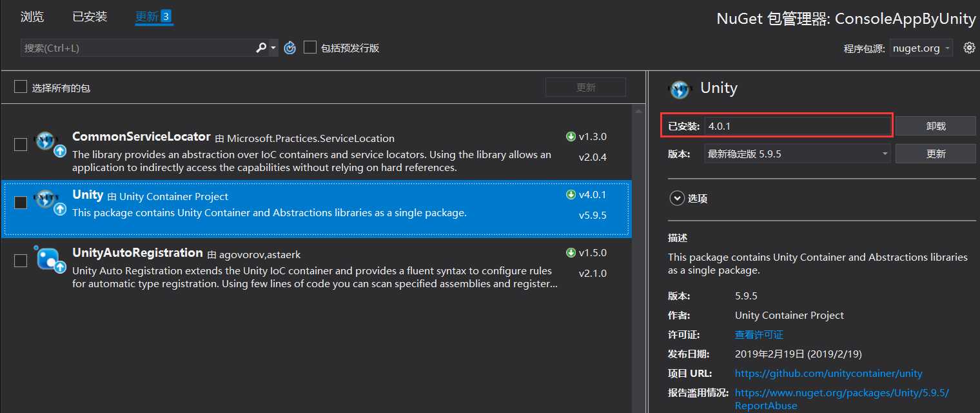Open search options dropdown arrow
980x413 pixels.
click(273, 48)
